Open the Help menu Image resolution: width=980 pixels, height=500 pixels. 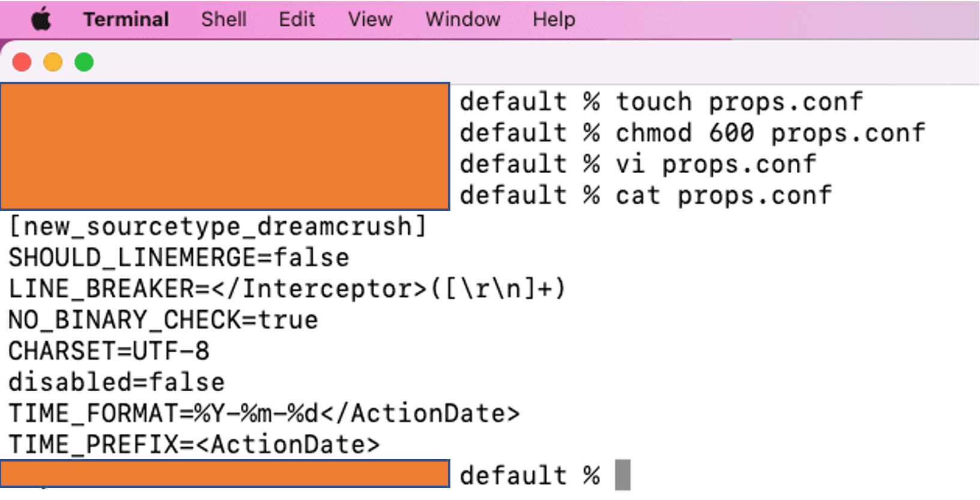click(x=554, y=19)
